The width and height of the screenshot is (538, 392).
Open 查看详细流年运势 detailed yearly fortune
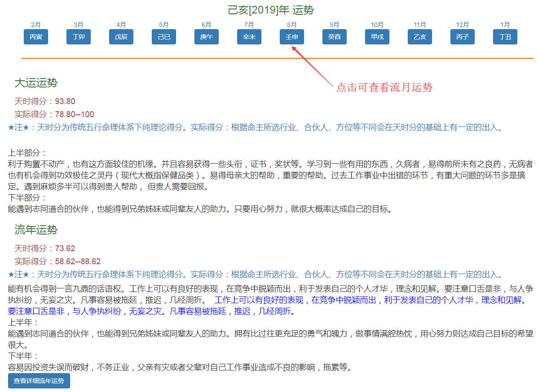(x=39, y=381)
